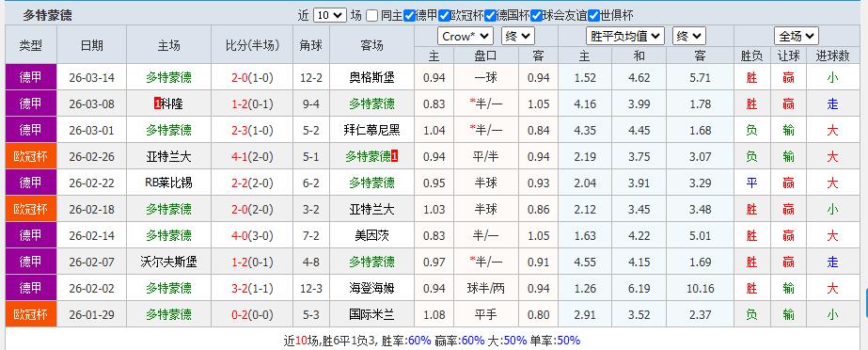Open 奥格斯堡 away team link
The width and height of the screenshot is (868, 350).
pyautogui.click(x=372, y=77)
